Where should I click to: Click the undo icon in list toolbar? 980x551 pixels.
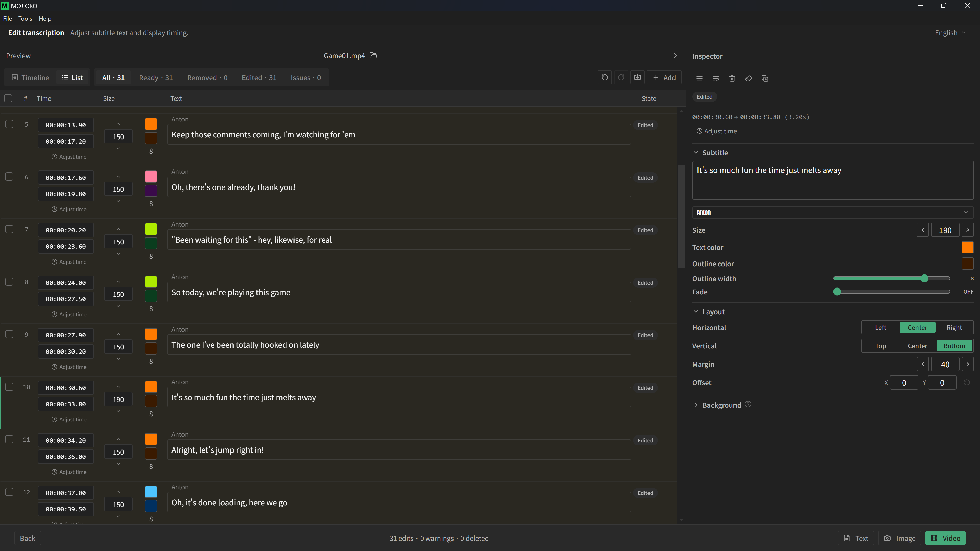(x=605, y=78)
